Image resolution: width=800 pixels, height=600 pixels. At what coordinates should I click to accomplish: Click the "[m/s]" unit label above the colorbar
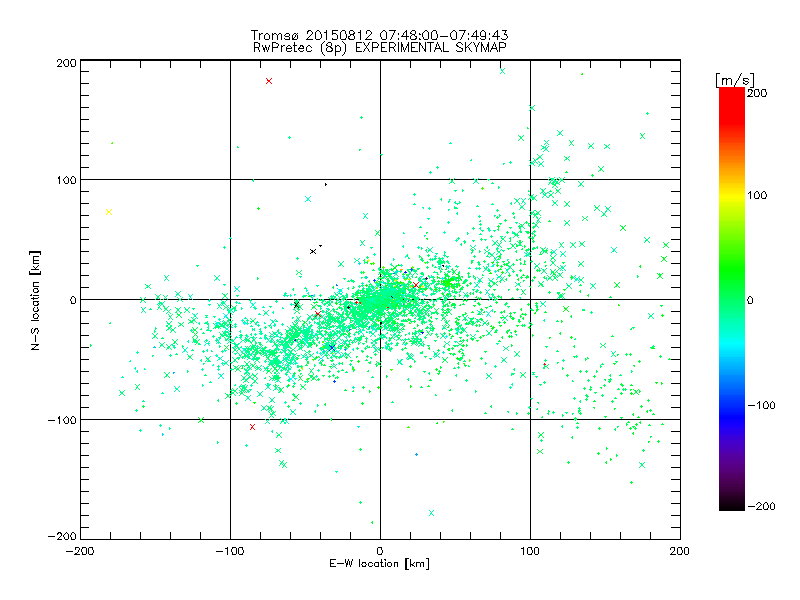pyautogui.click(x=735, y=80)
